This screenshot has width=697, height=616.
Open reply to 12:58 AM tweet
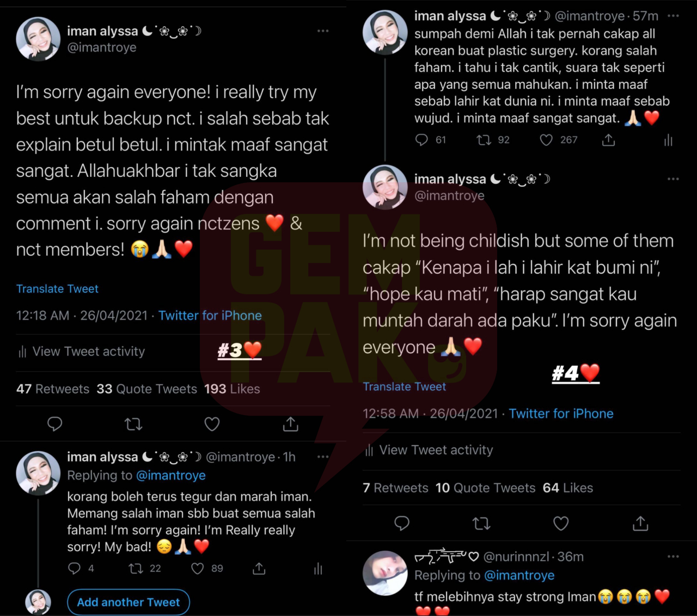[x=402, y=523]
